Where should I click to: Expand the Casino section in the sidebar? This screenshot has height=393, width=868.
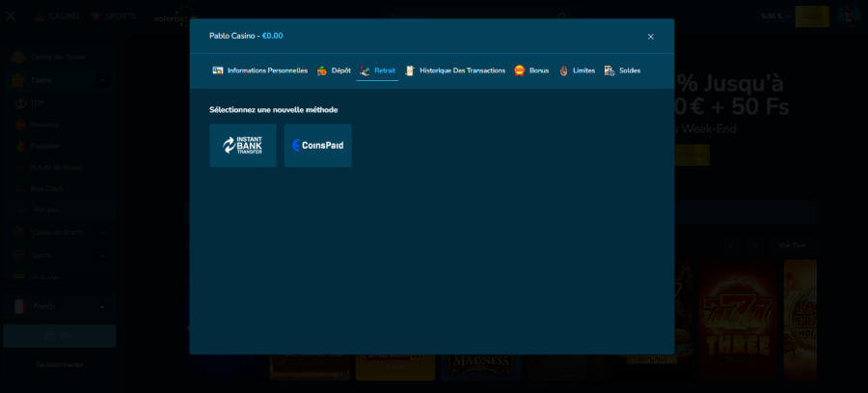(58, 80)
